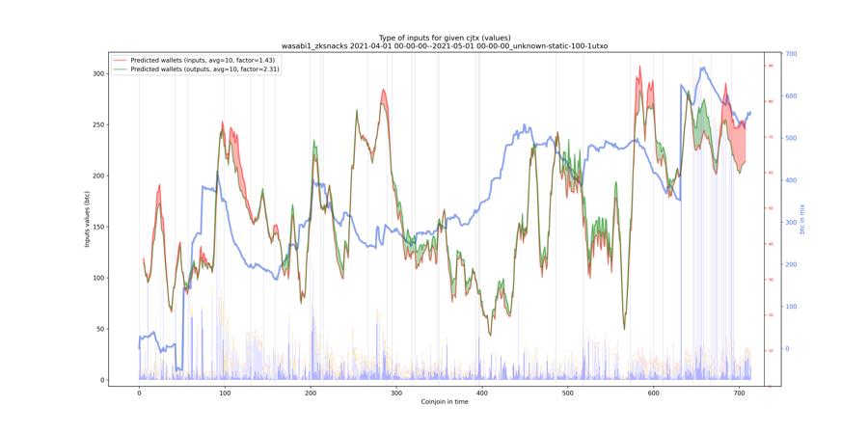Click x-axis tick label '500'
Viewport: 868px width, 434px height.
pos(567,392)
